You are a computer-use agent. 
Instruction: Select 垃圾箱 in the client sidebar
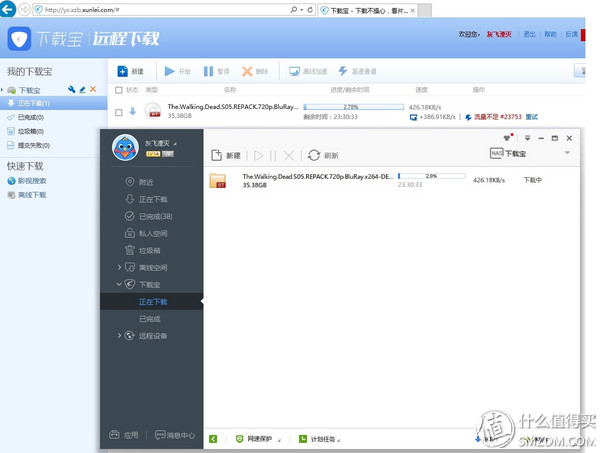pyautogui.click(x=152, y=251)
